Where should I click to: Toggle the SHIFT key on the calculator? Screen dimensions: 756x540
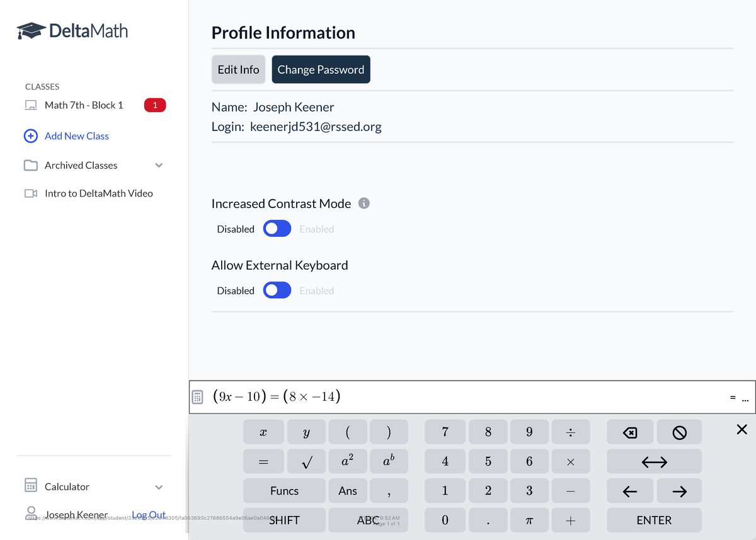click(x=284, y=520)
